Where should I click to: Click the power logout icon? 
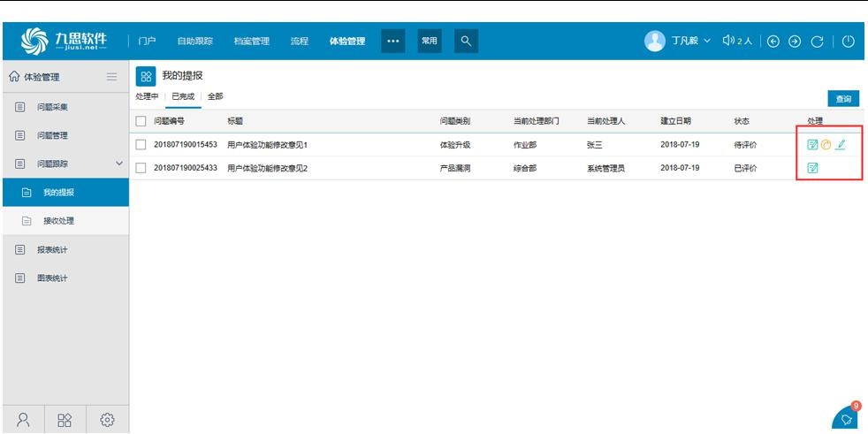click(847, 41)
